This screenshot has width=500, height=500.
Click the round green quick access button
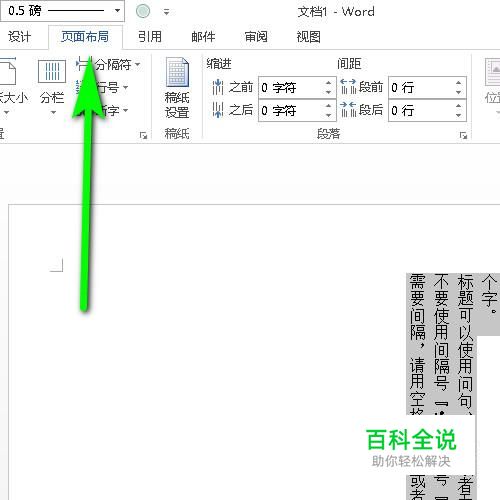143,11
